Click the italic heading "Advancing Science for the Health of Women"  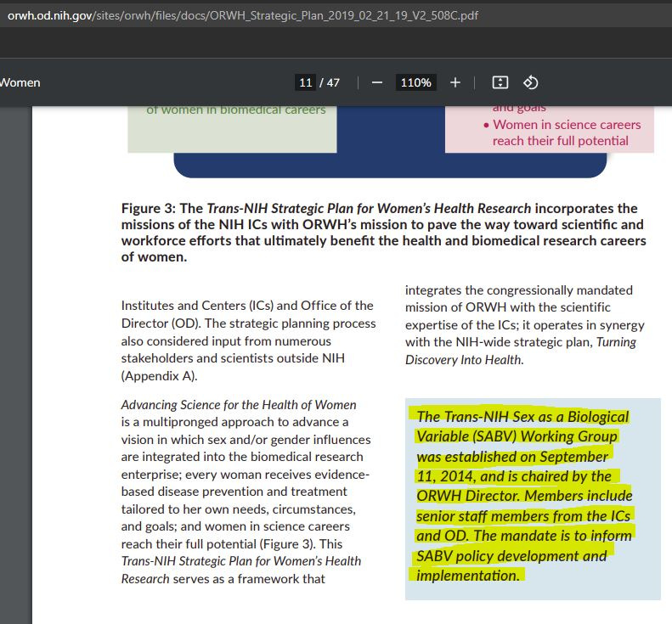tap(239, 405)
